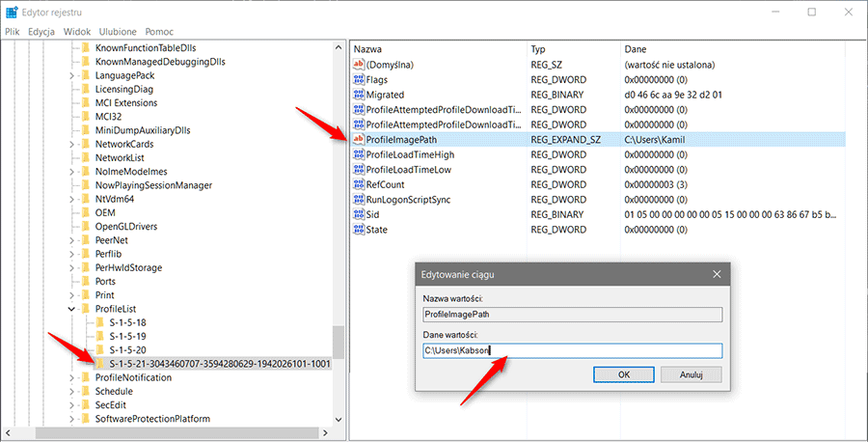Click the folder icon of S-1-5-20 key
This screenshot has height=442, width=868.
[x=99, y=350]
